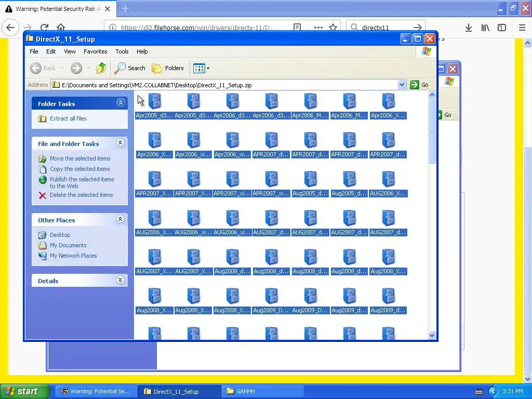Image resolution: width=532 pixels, height=399 pixels.
Task: Open the Favorites menu
Action: point(96,51)
